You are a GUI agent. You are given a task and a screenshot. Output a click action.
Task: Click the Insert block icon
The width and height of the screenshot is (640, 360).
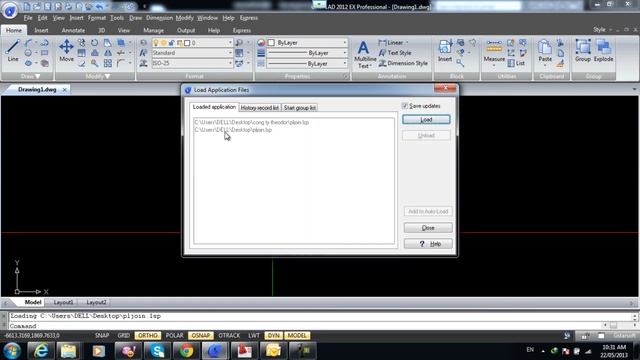pos(444,50)
